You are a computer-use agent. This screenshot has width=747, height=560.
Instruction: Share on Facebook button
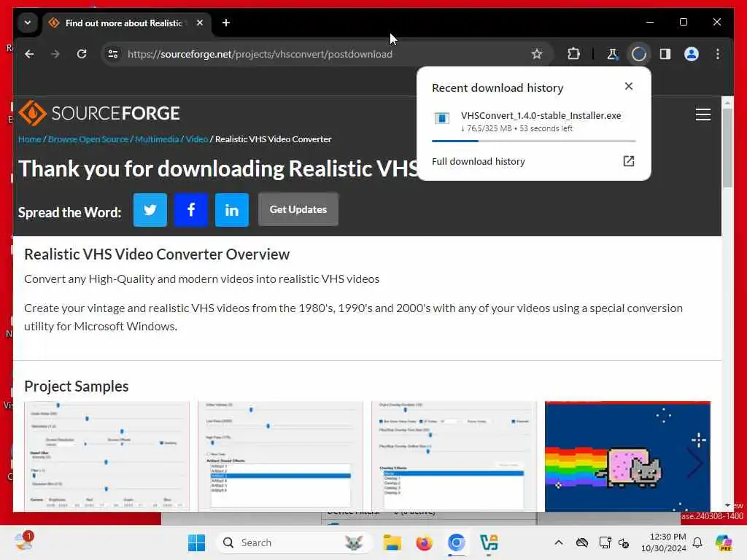(191, 209)
